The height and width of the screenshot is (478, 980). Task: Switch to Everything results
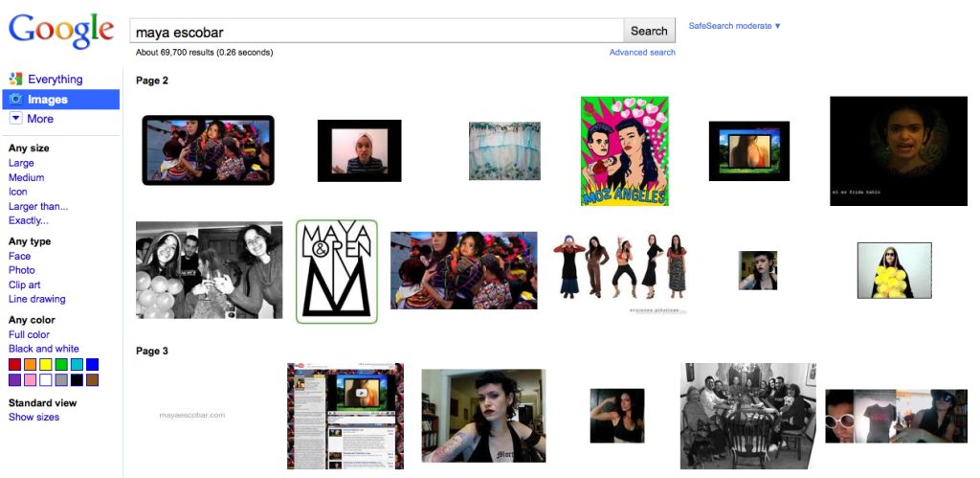[55, 79]
